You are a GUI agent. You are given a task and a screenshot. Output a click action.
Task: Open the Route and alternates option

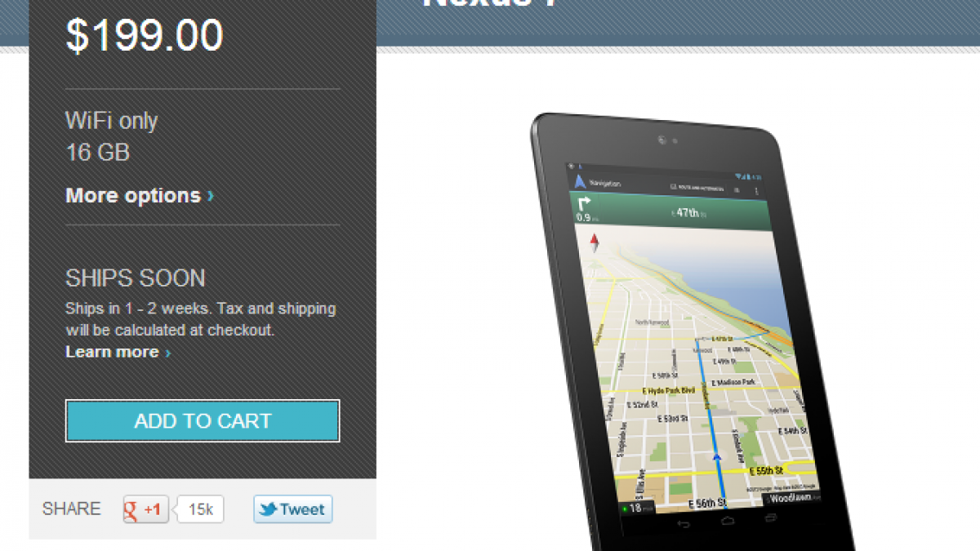(x=697, y=188)
